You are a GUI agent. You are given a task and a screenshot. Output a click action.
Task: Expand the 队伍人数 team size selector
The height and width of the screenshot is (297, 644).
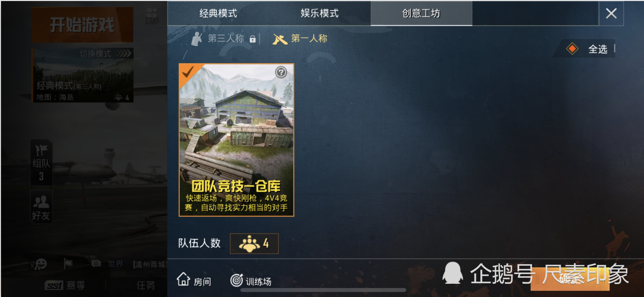(254, 243)
